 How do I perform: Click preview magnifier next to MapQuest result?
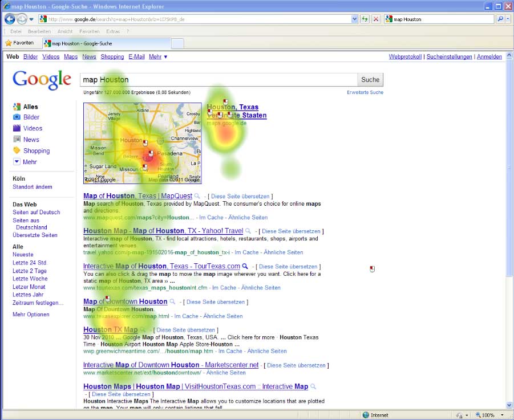[197, 196]
